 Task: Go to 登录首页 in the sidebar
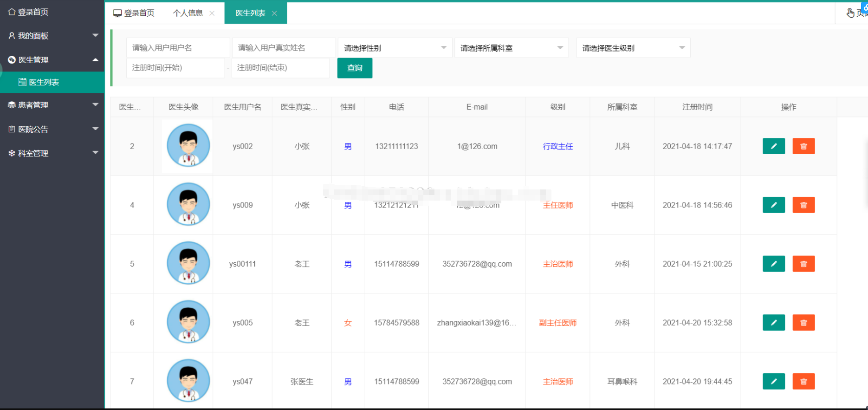pos(52,12)
